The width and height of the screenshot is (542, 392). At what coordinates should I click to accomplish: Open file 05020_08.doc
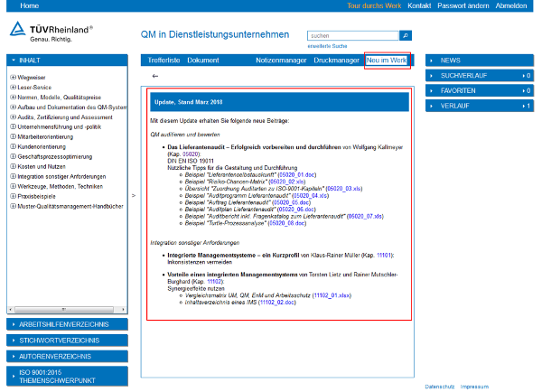click(287, 223)
